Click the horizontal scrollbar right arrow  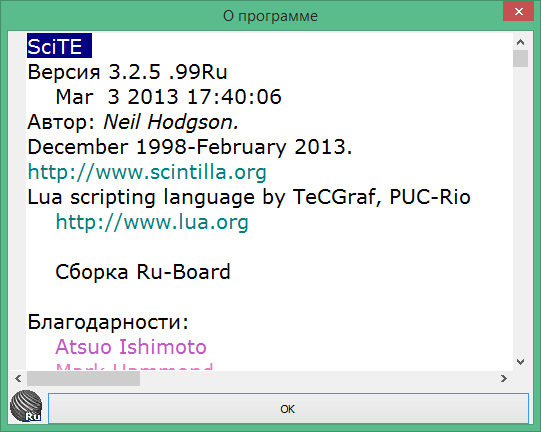[x=504, y=379]
